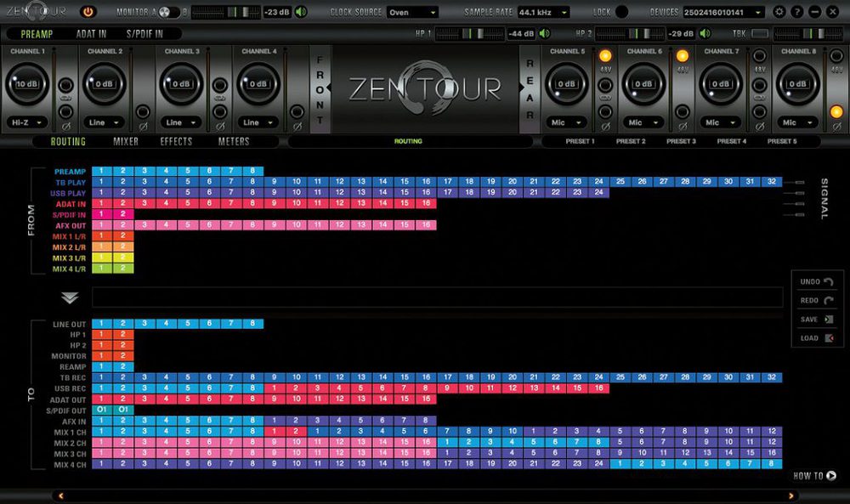The height and width of the screenshot is (504, 850).
Task: Enable 48V phantom power on Channel 7
Action: (x=759, y=56)
